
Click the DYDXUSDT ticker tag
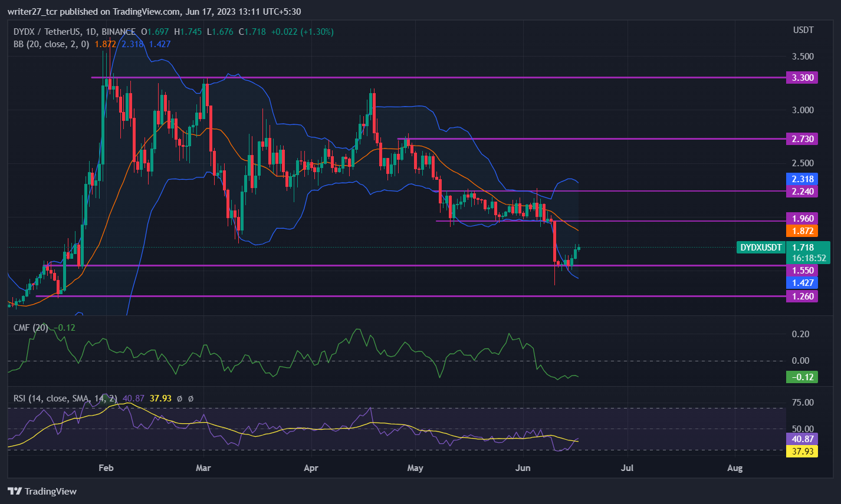coord(761,248)
